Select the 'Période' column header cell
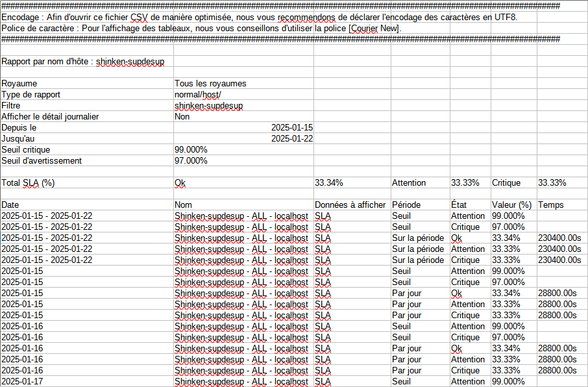Viewport: 588px width, 387px height. (x=406, y=205)
